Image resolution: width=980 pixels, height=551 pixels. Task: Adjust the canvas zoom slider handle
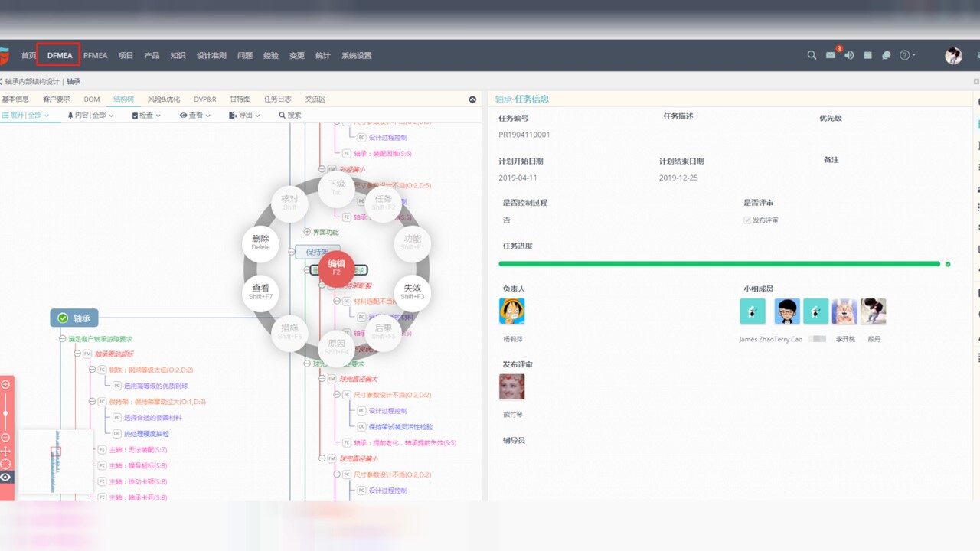coord(5,413)
